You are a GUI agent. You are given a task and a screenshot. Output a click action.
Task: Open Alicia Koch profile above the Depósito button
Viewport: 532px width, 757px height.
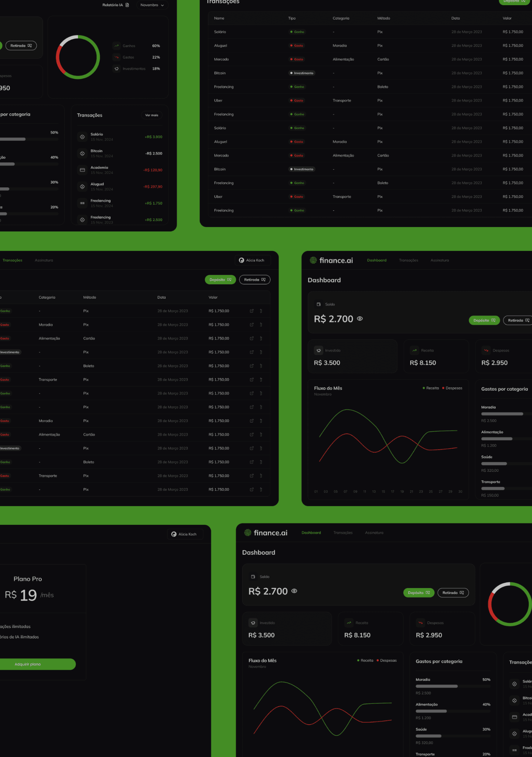pos(253,260)
